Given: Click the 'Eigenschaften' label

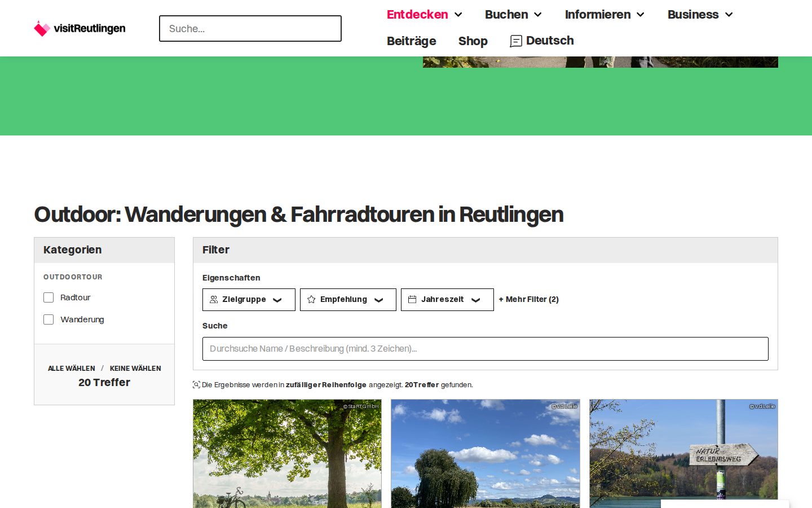Looking at the screenshot, I should click(x=231, y=278).
